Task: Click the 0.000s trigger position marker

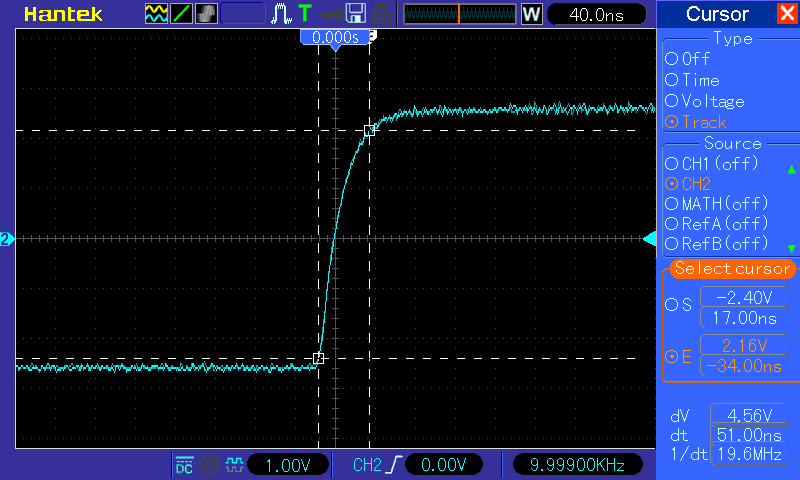Action: point(335,38)
